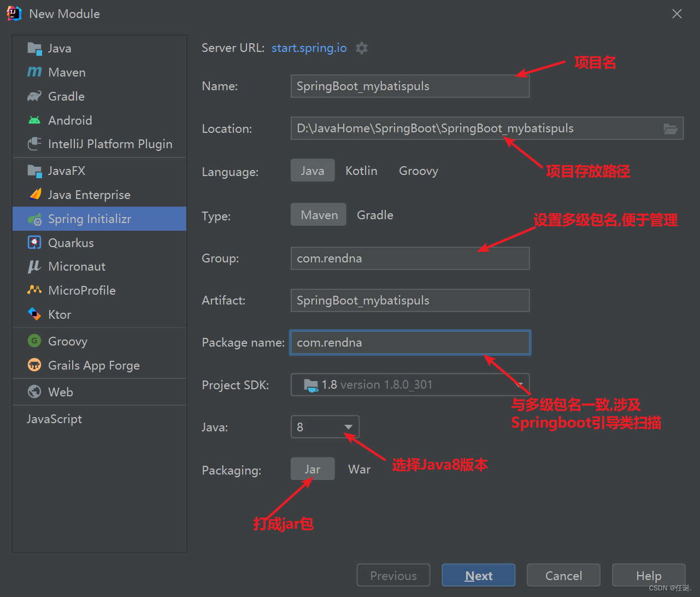The image size is (700, 597).
Task: Click the IntelliJ Platform Plugin icon
Action: (x=34, y=144)
